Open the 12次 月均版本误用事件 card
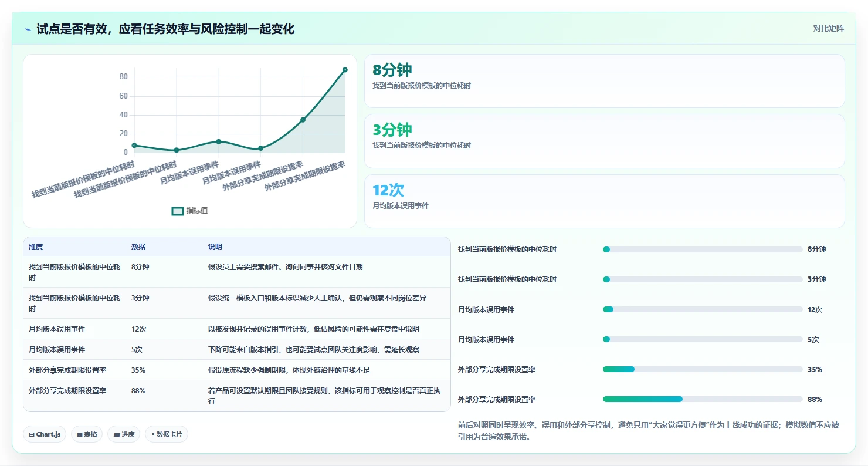The height and width of the screenshot is (466, 868). point(604,201)
